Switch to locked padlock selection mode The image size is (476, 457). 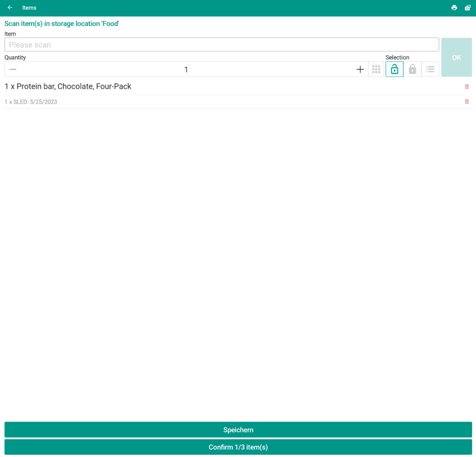tap(412, 69)
